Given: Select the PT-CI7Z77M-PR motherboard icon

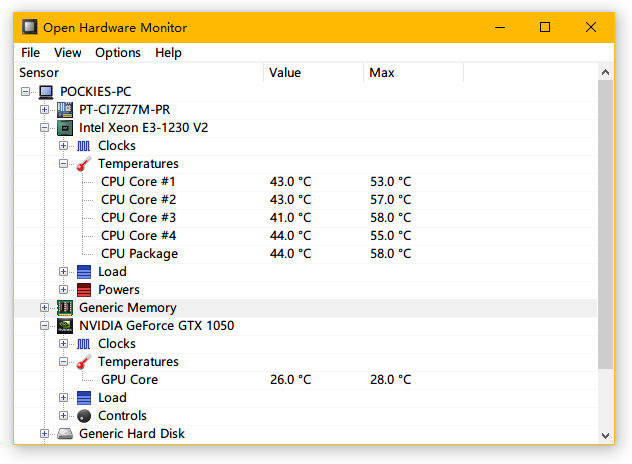Looking at the screenshot, I should (x=65, y=110).
